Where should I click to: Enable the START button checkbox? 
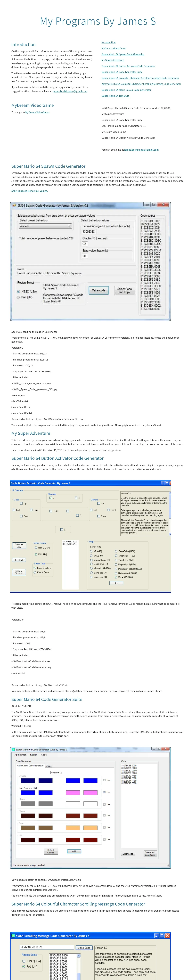(x=51, y=511)
